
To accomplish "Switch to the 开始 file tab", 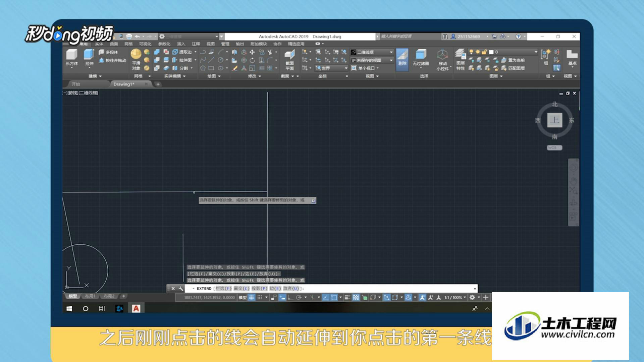I will [x=76, y=84].
